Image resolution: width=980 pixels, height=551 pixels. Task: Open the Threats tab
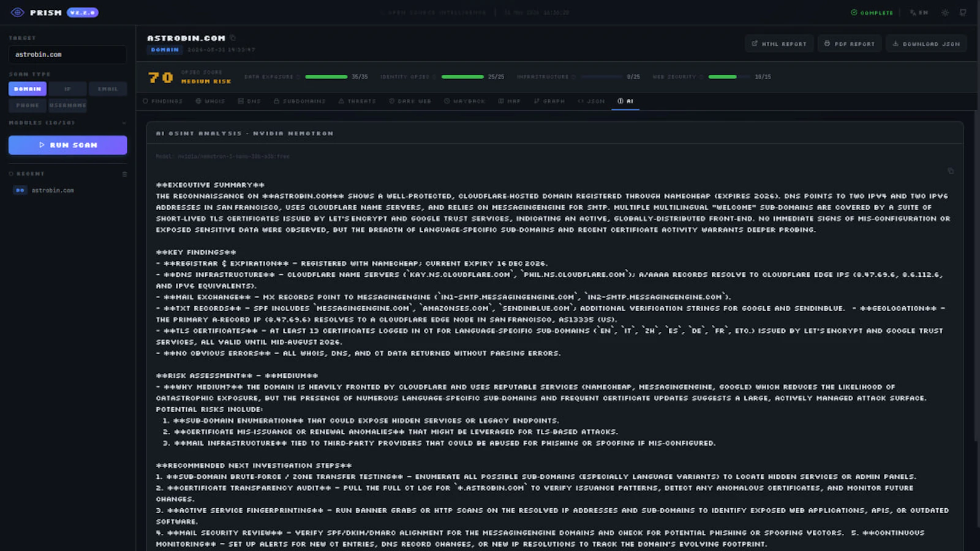point(357,101)
